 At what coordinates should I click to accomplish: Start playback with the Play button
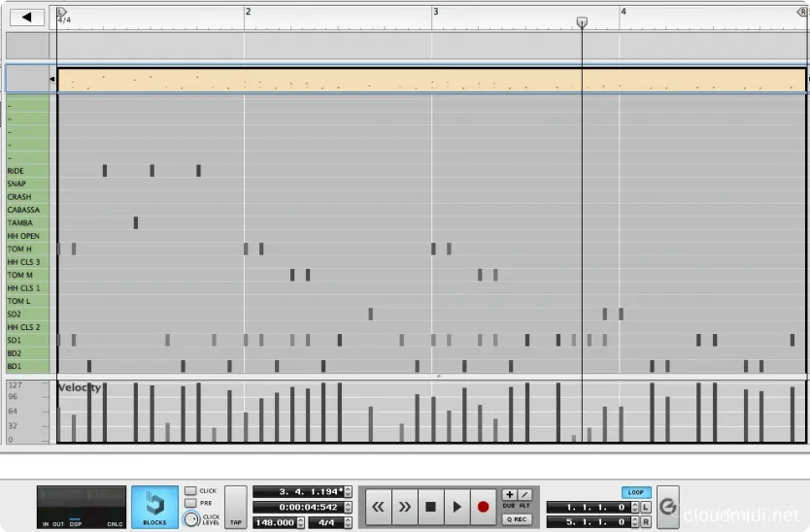pos(456,507)
